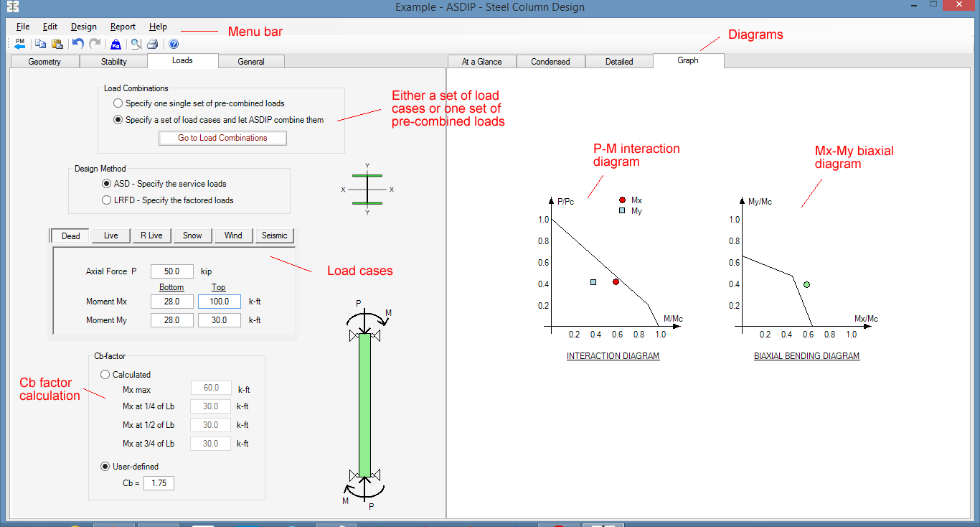
Task: Switch to the Geometry tab
Action: pyautogui.click(x=44, y=62)
